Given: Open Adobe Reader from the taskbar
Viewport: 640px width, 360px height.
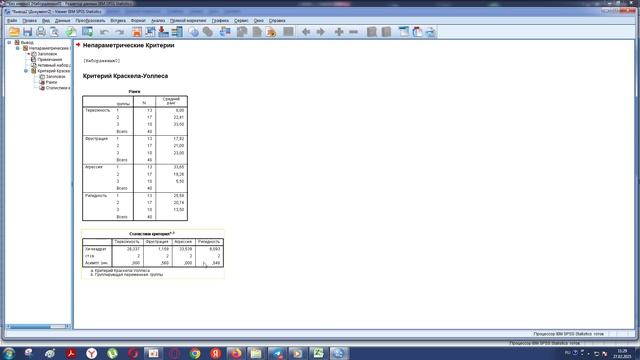Looking at the screenshot, I should [x=71, y=353].
